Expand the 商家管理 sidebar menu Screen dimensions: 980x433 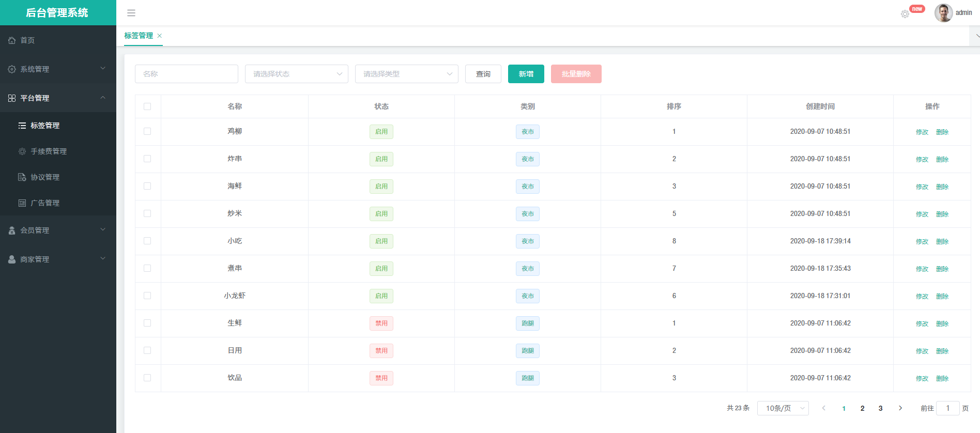(x=58, y=259)
